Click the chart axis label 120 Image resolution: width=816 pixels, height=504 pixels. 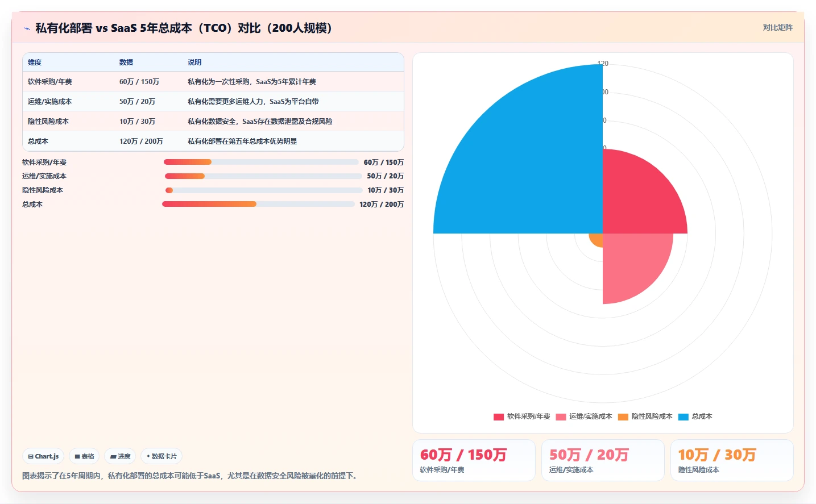(x=603, y=64)
